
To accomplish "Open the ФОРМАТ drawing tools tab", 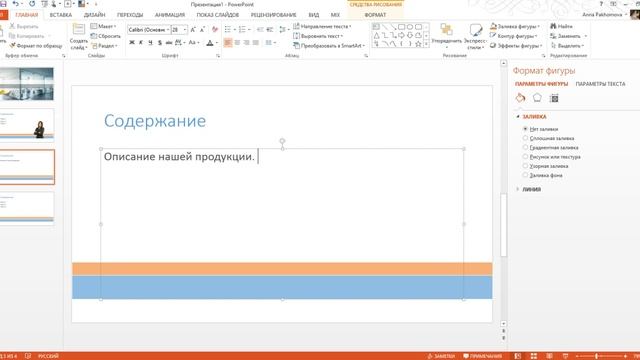I will pos(375,15).
